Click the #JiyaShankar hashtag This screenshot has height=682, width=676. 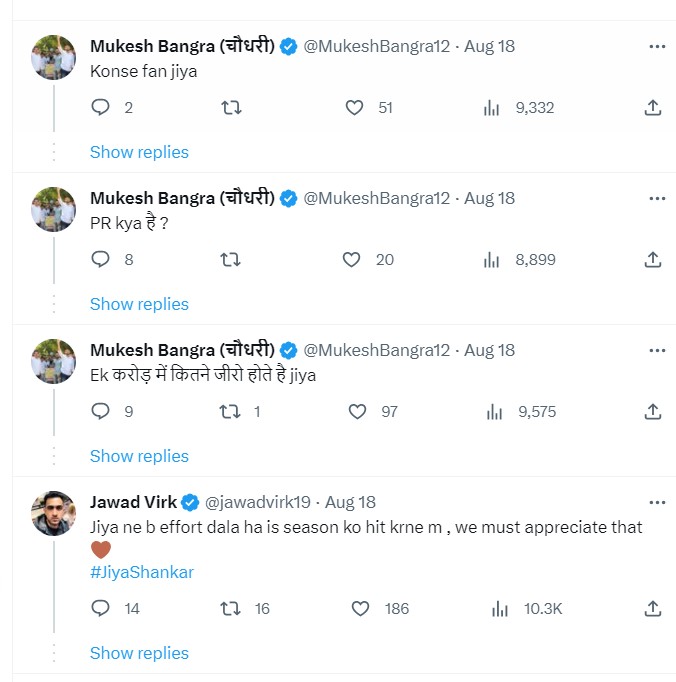click(141, 572)
